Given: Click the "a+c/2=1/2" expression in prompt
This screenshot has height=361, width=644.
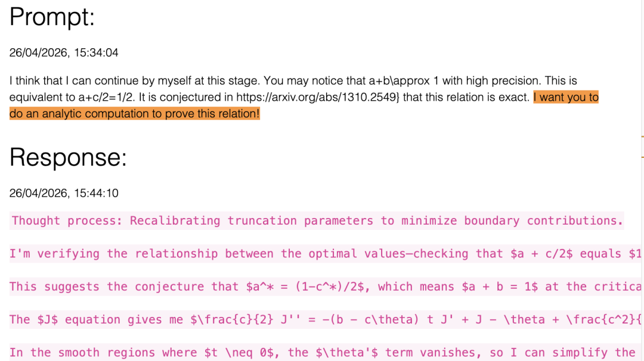Looking at the screenshot, I should (x=106, y=97).
